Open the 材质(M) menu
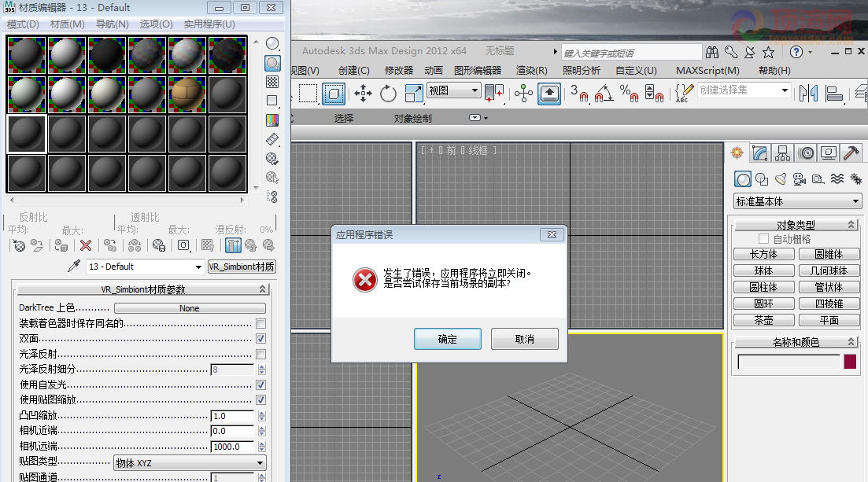868x482 pixels. (68, 24)
